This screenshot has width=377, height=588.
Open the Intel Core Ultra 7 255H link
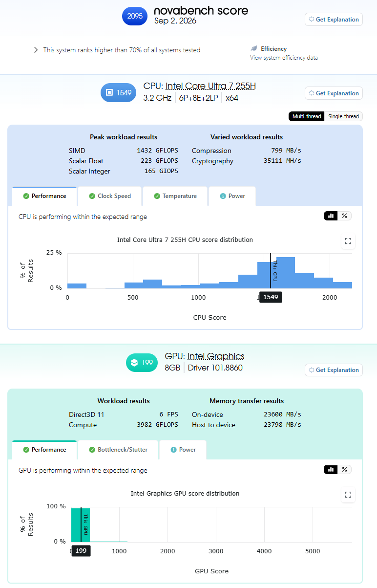click(x=210, y=86)
